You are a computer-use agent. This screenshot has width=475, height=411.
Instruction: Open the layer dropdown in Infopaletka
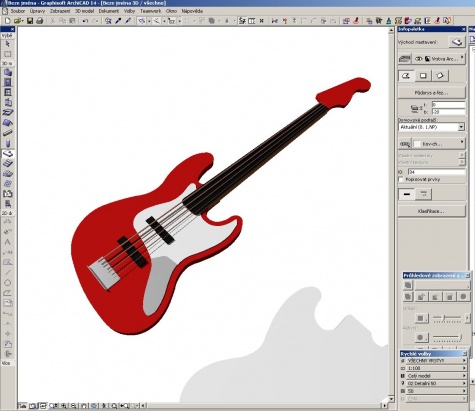coord(439,59)
